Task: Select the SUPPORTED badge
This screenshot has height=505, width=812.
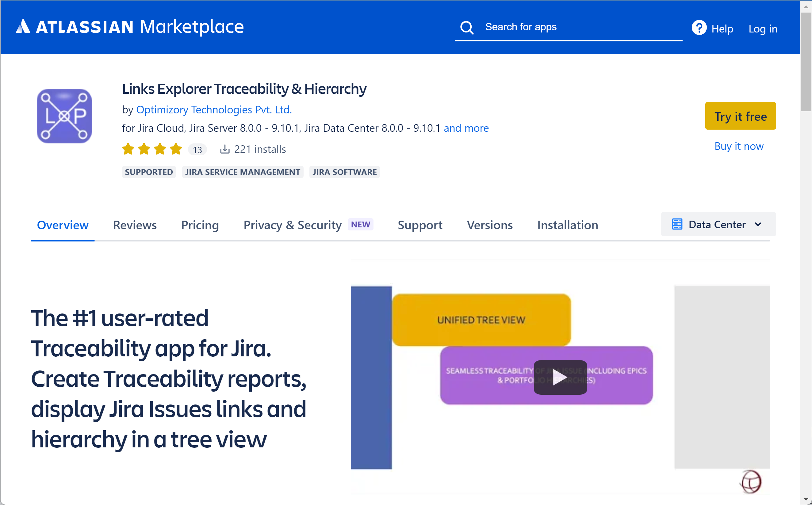Action: pyautogui.click(x=149, y=172)
